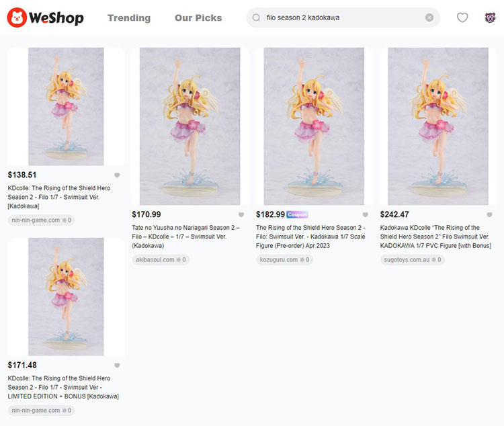
Task: Clear the search field with X icon
Action: pyautogui.click(x=429, y=17)
